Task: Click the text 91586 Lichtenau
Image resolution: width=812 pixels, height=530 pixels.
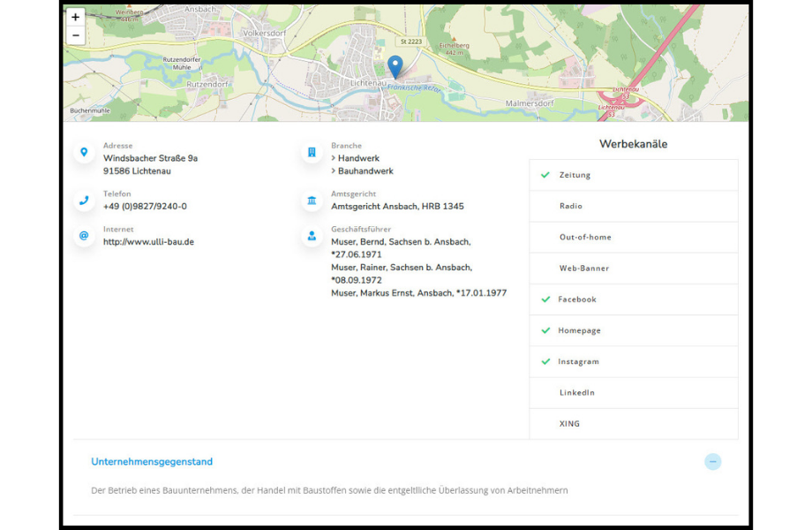Action: pos(137,171)
